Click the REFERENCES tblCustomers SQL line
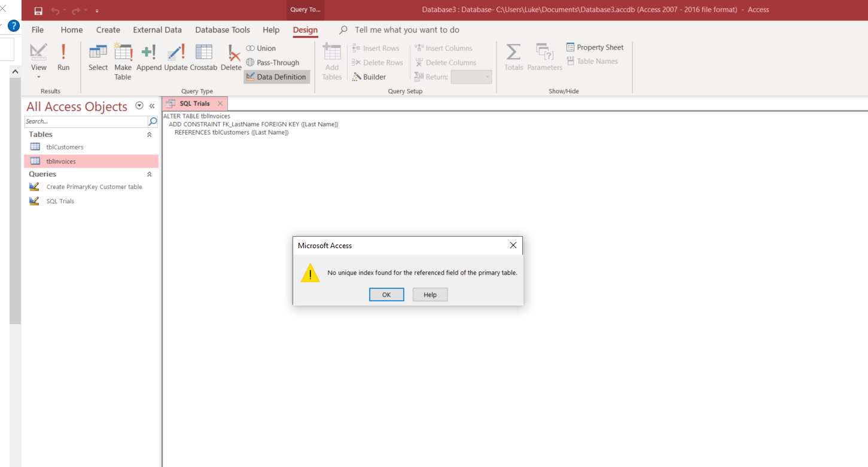The image size is (868, 467). 232,133
